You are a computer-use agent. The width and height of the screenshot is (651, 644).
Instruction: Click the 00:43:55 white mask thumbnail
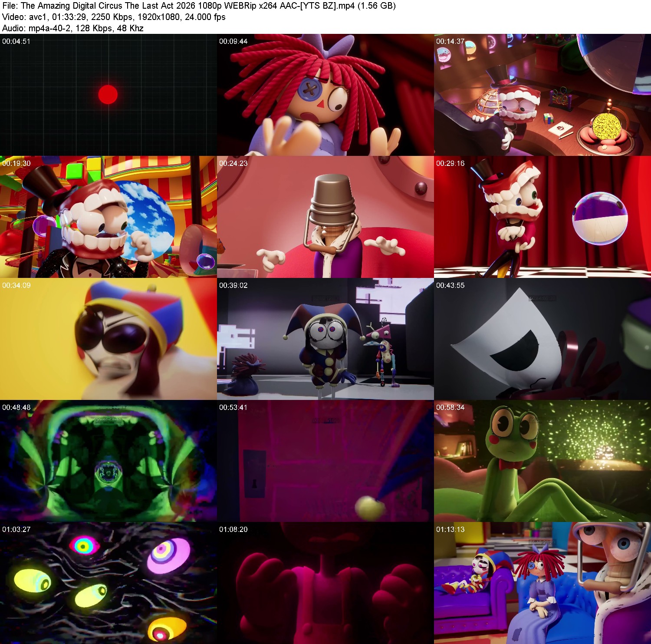tap(542, 339)
